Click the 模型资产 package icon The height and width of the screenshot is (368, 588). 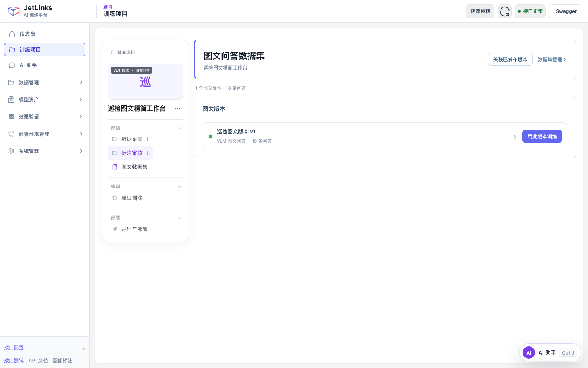click(x=11, y=100)
